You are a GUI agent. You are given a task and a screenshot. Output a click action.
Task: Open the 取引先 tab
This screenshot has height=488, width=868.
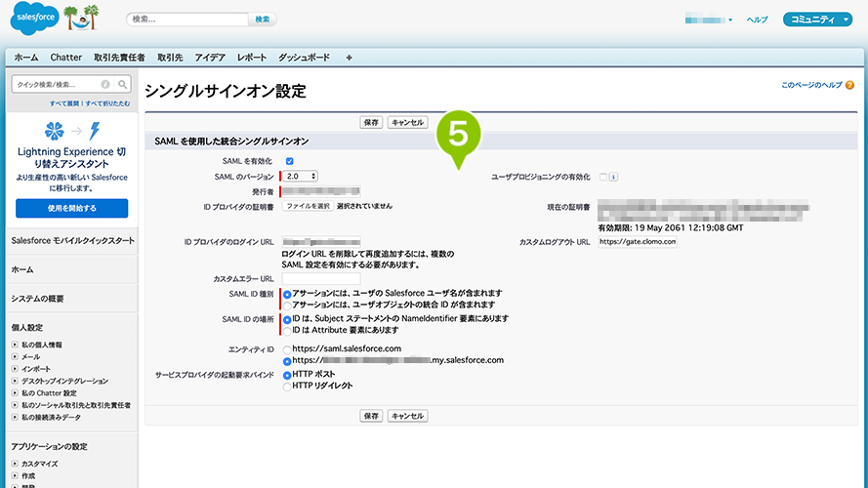pyautogui.click(x=170, y=58)
